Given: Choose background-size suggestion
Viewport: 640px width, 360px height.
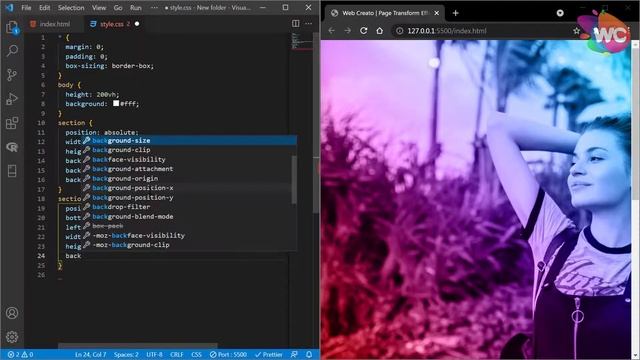Looking at the screenshot, I should click(189, 140).
